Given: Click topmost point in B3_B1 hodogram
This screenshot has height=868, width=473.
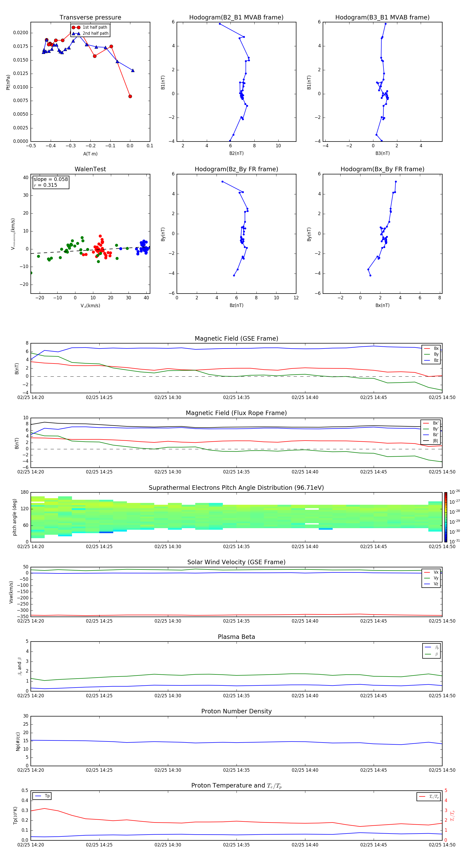Looking at the screenshot, I should (385, 24).
